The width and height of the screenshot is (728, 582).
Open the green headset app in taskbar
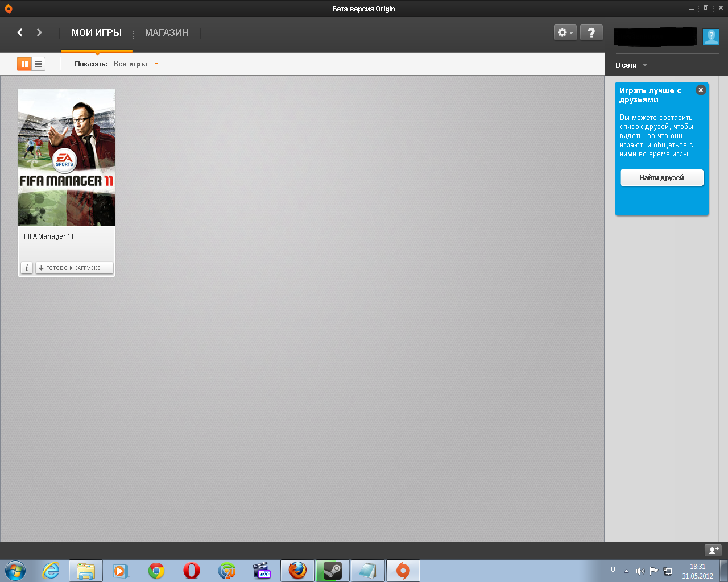[x=227, y=571]
